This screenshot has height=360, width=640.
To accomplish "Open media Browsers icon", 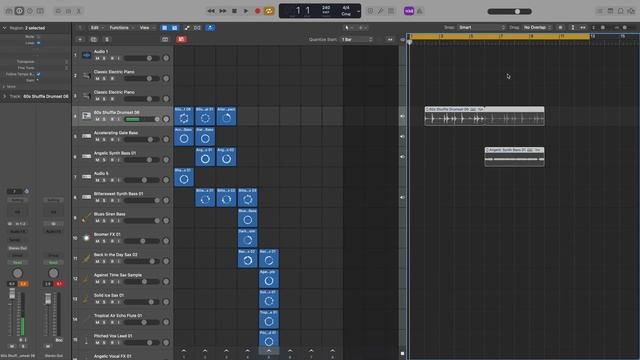I will click(631, 11).
